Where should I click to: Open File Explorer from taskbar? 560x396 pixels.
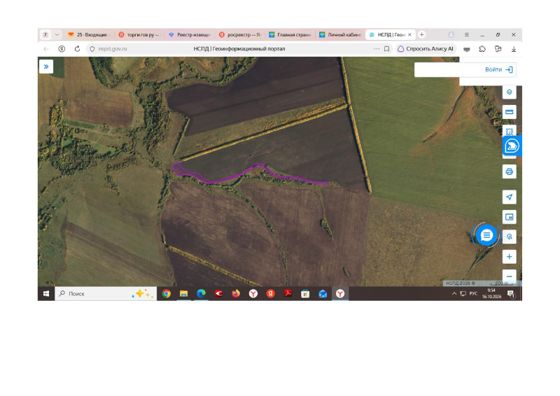(x=184, y=294)
